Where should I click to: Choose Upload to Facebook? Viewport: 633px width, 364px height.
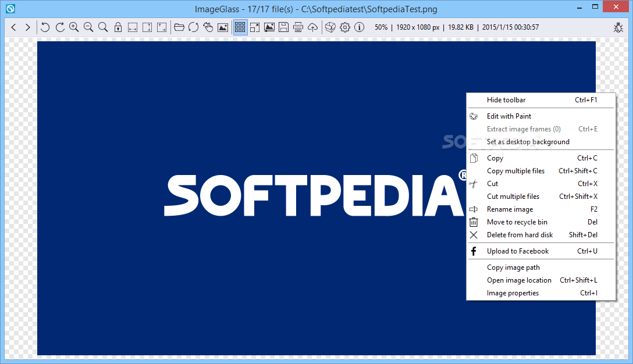541,251
